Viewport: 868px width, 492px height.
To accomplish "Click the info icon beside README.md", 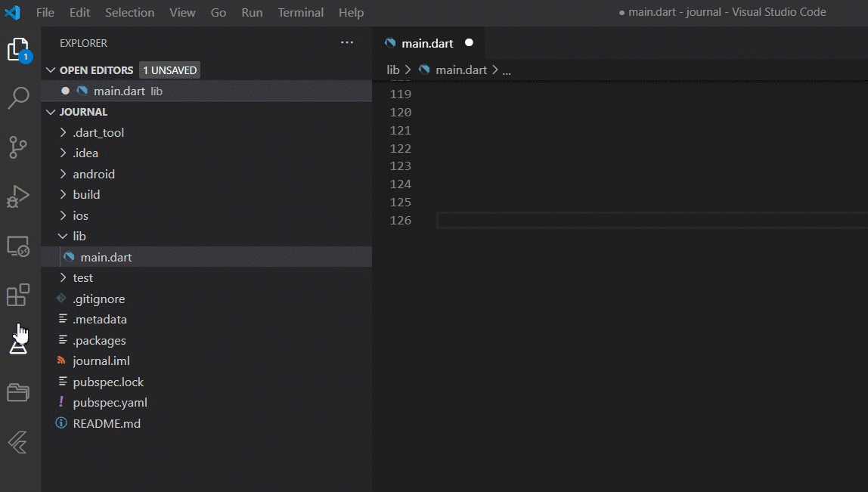I will [61, 423].
